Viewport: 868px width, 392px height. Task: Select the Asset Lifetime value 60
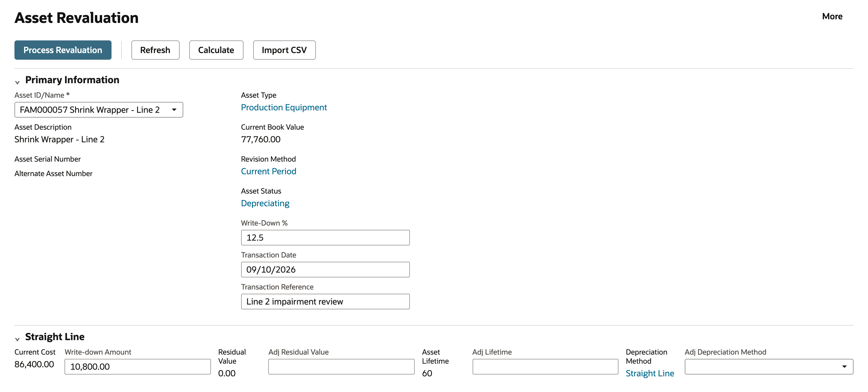point(427,373)
